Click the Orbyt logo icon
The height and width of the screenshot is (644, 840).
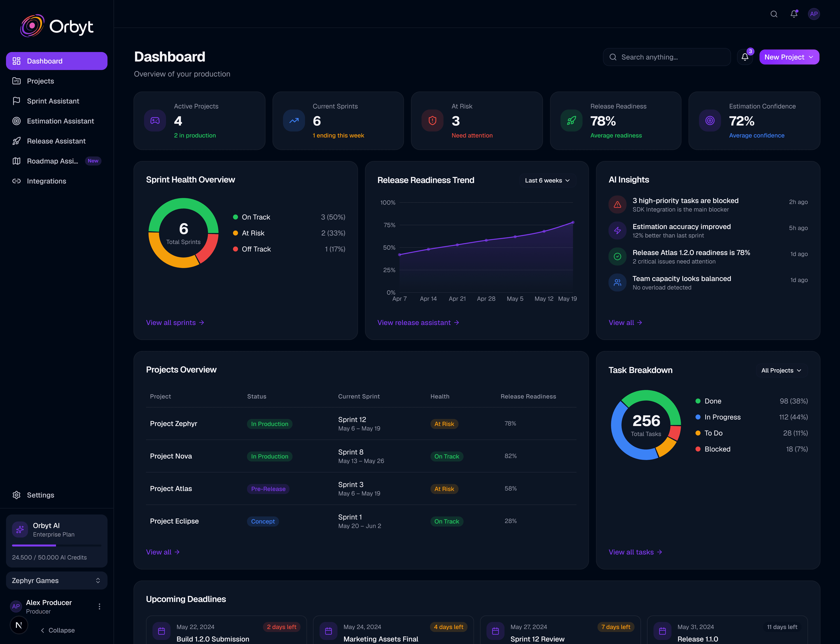coord(32,26)
